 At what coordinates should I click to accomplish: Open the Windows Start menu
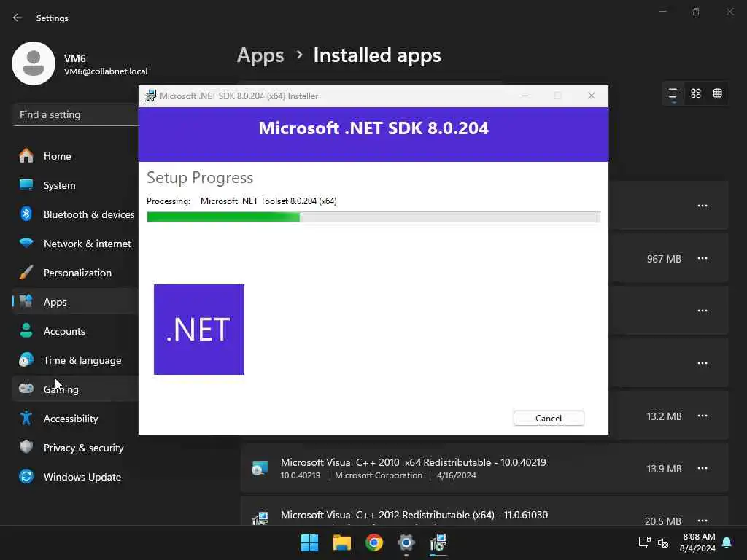coord(309,542)
